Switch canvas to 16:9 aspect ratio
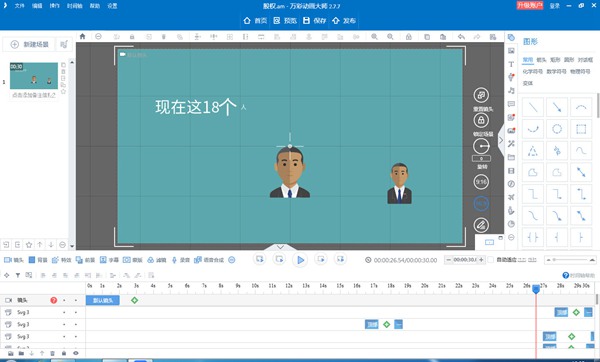The width and height of the screenshot is (600, 362). [x=481, y=204]
